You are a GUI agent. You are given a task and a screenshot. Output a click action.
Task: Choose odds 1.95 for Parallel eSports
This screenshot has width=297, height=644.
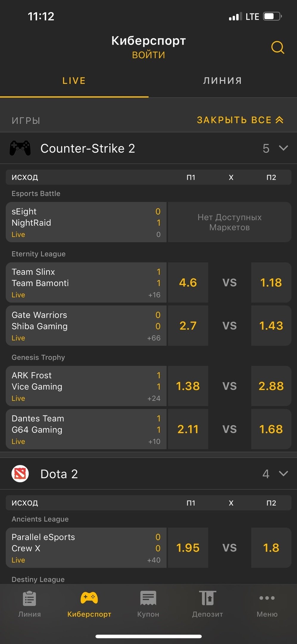(188, 548)
